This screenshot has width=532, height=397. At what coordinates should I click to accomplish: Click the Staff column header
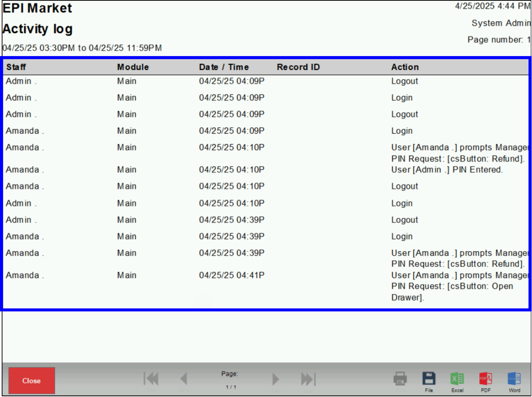click(x=16, y=67)
